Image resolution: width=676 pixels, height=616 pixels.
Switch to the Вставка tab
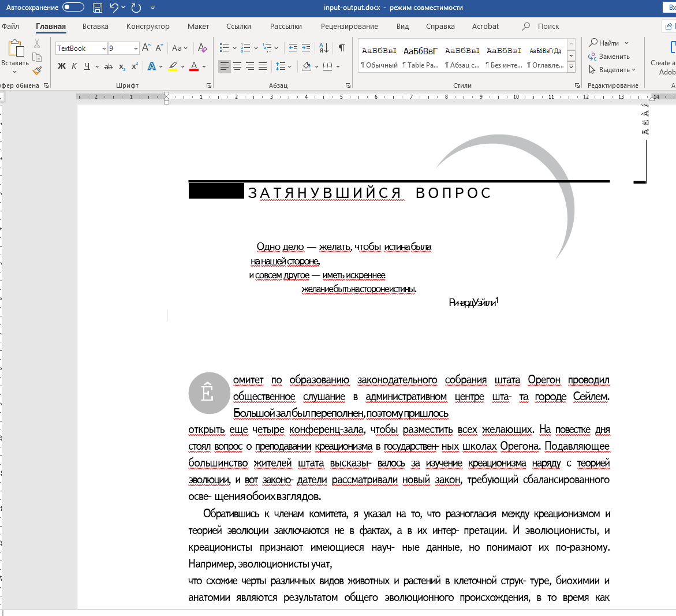(x=95, y=27)
